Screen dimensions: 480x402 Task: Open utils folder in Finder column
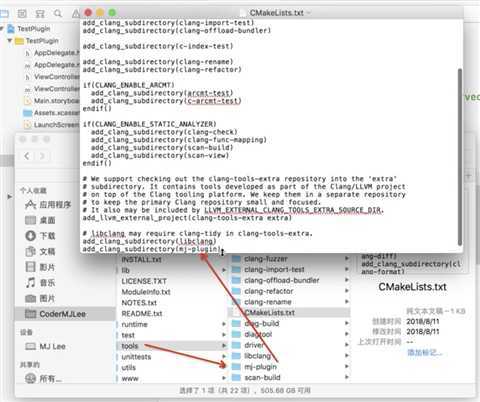pyautogui.click(x=128, y=368)
